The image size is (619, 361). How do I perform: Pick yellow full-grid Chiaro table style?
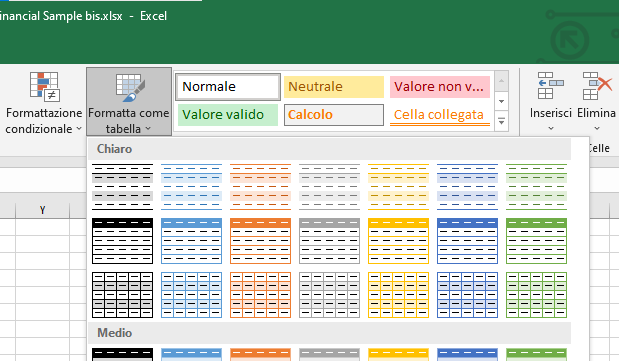tap(398, 295)
